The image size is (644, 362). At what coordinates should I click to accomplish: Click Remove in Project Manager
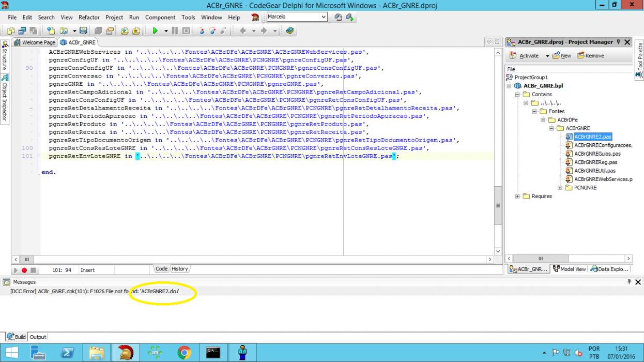[590, 56]
